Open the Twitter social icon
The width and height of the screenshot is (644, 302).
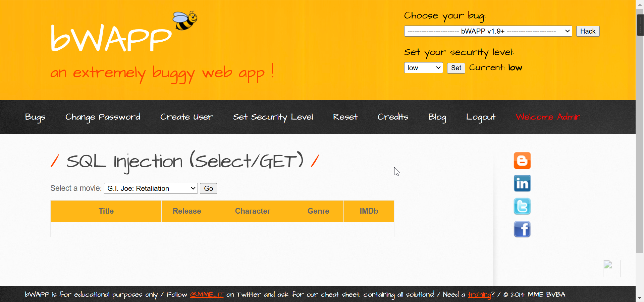click(522, 206)
